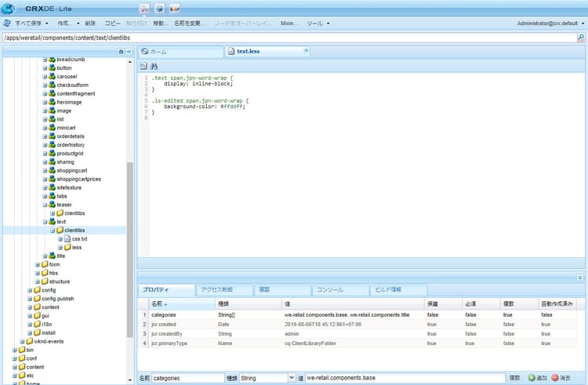Expand the teaser component node

pos(45,204)
